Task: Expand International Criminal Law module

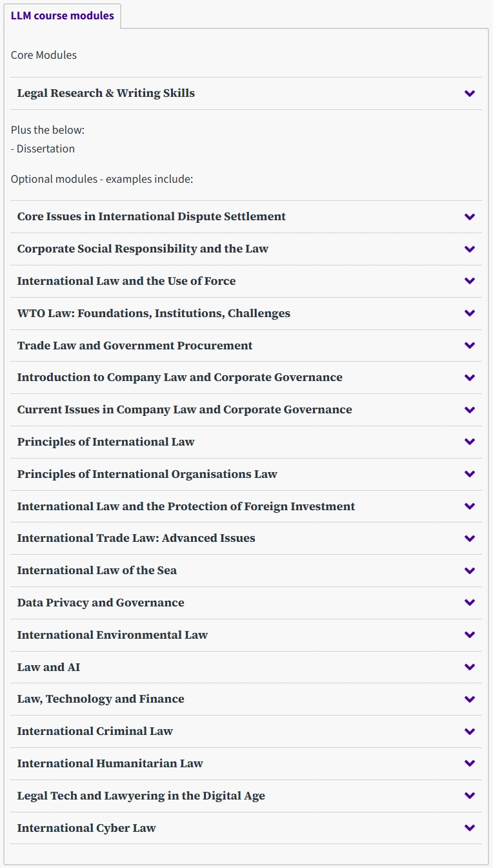Action: tap(95, 731)
